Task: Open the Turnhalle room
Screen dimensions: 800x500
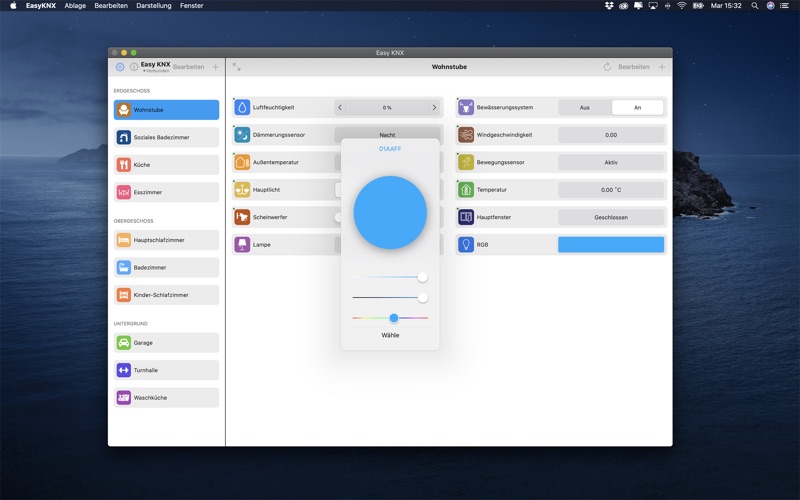Action: 166,370
